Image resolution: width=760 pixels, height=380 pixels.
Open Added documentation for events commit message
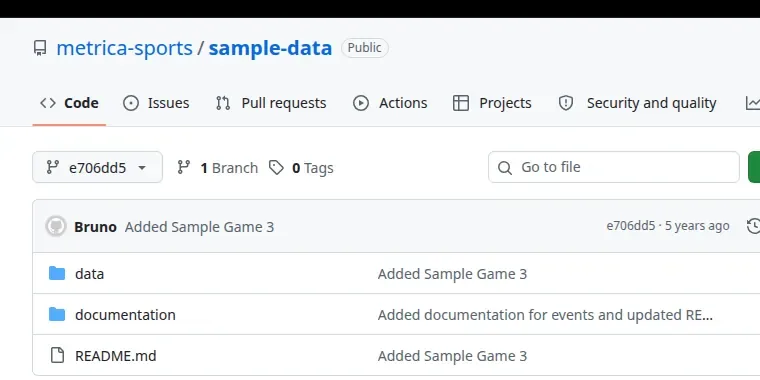545,315
